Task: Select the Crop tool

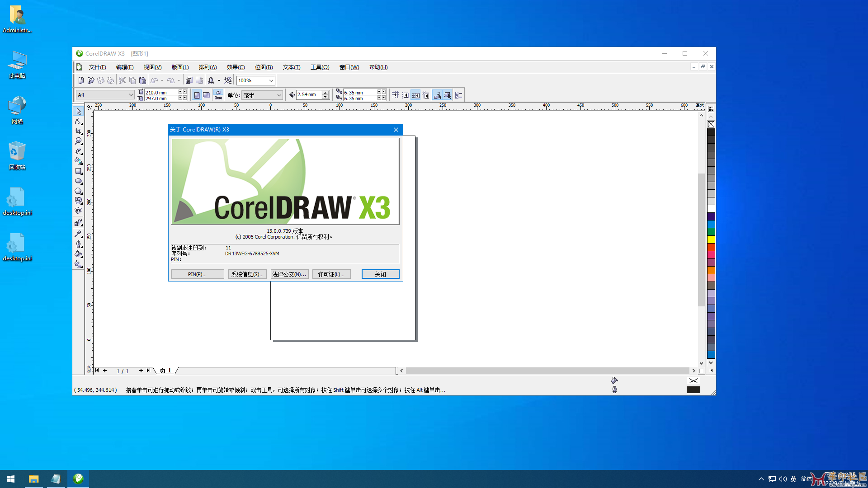Action: 78,131
